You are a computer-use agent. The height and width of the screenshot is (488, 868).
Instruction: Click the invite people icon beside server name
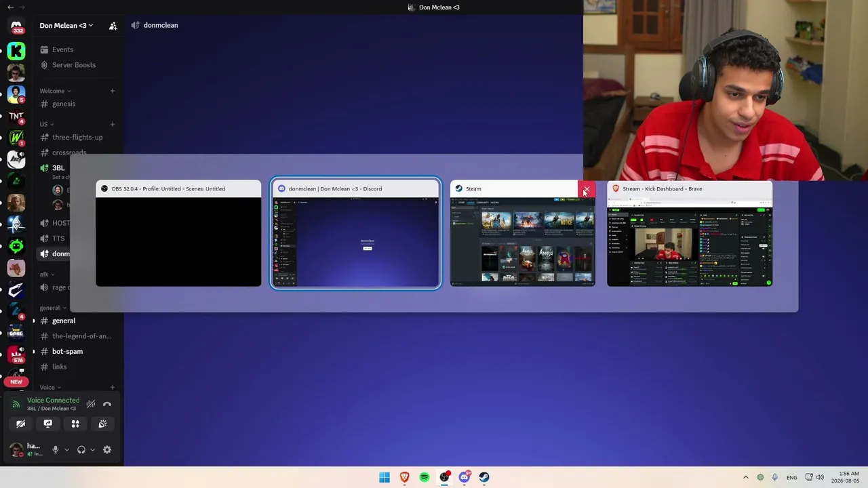[113, 26]
